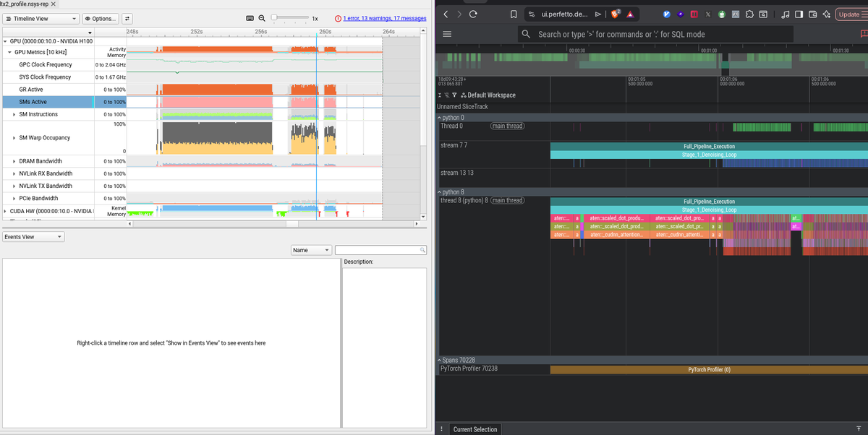Click the Nsight timeline zoom slider handle
Screen dimensions: 868x435
(274, 17)
